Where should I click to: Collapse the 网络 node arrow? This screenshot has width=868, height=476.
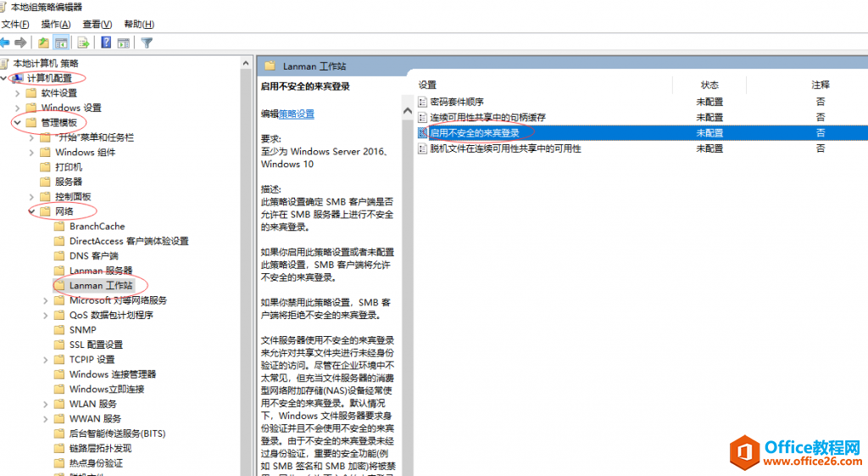coord(31,211)
